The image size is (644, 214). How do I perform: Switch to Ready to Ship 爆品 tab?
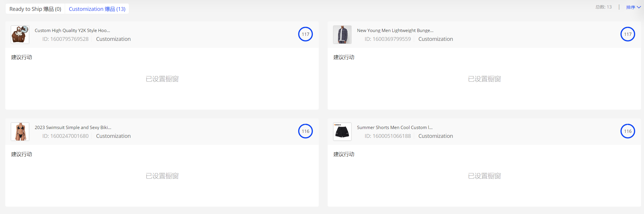pos(35,9)
